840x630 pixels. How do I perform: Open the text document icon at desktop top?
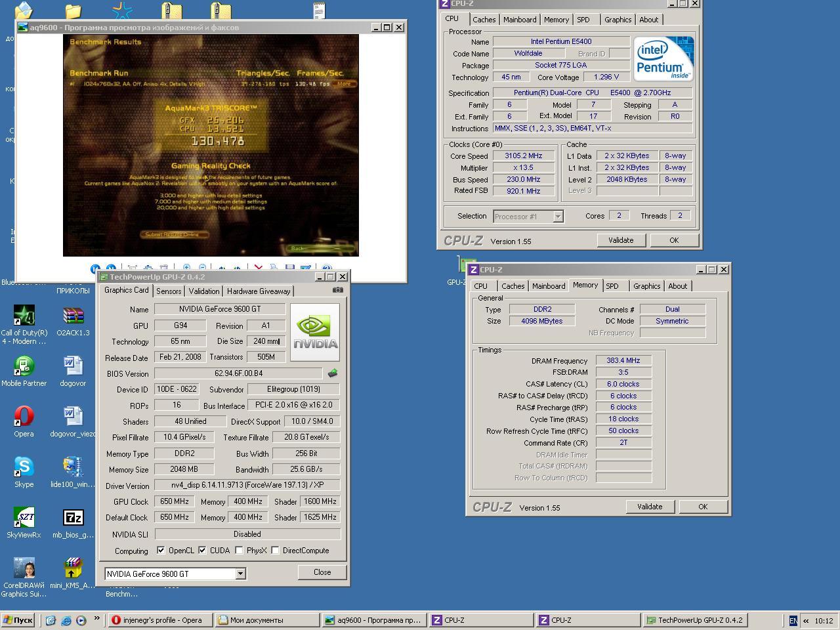[319, 10]
